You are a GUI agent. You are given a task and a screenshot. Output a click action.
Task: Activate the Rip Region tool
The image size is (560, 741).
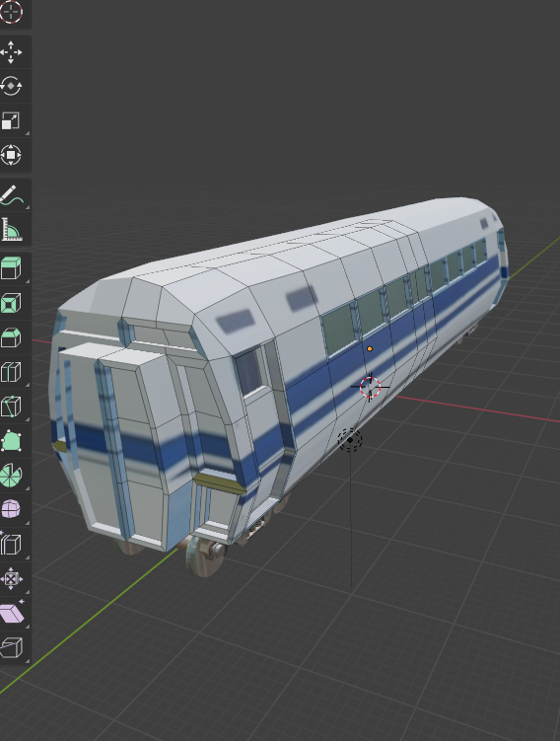point(11,647)
